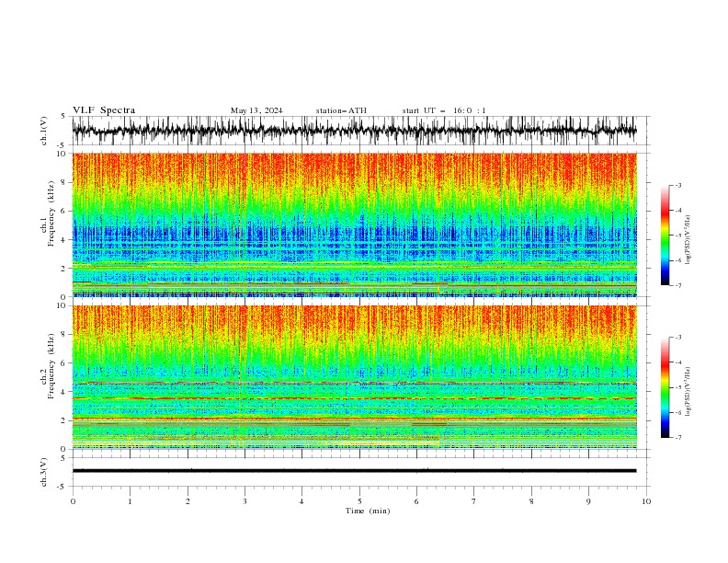728x563 pixels.
Task: Click time axis tick label "10"
Action: click(x=646, y=501)
